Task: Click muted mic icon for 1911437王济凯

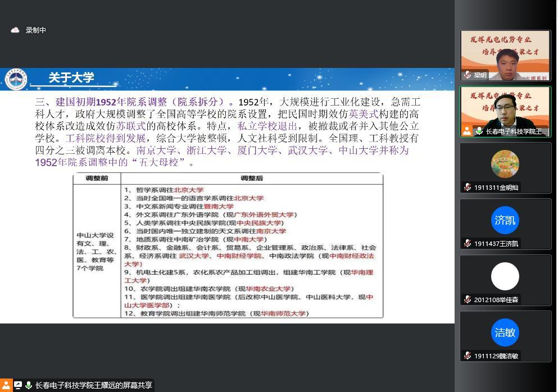Action: click(x=468, y=244)
